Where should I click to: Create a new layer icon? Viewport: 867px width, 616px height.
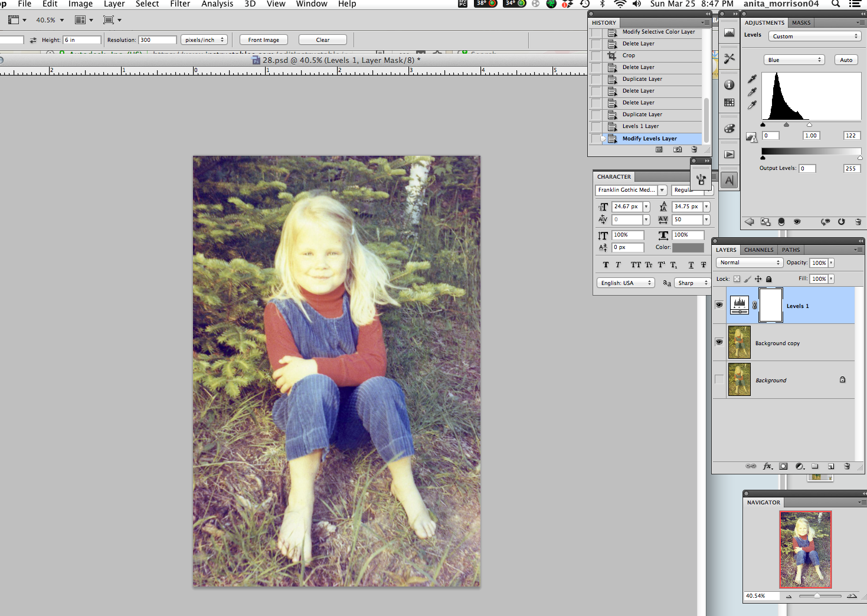(831, 466)
